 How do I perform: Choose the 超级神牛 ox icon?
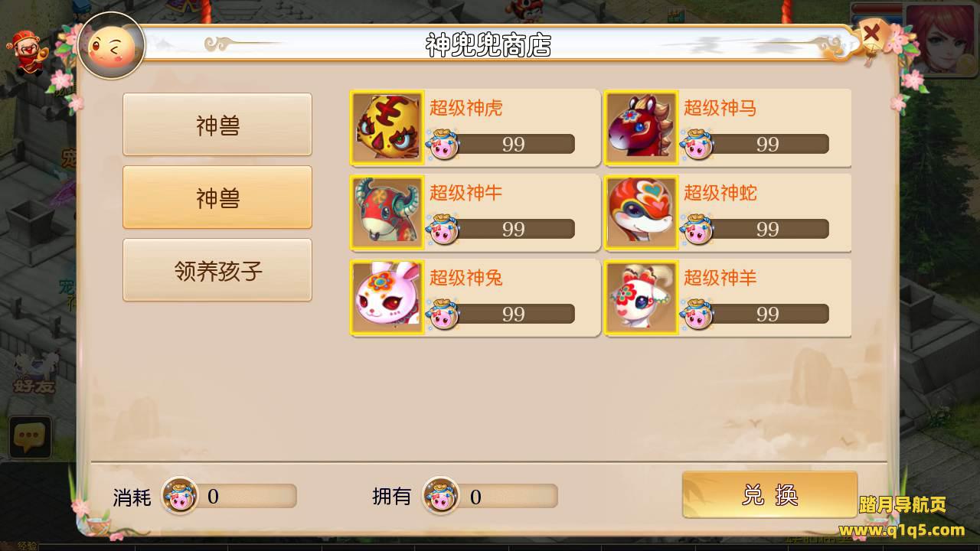(x=387, y=212)
